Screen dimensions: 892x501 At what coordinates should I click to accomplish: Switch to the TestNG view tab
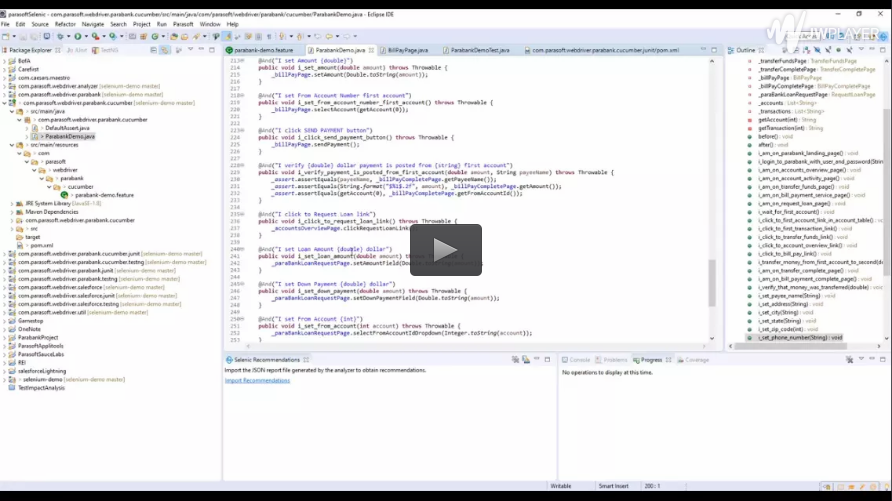coord(105,50)
